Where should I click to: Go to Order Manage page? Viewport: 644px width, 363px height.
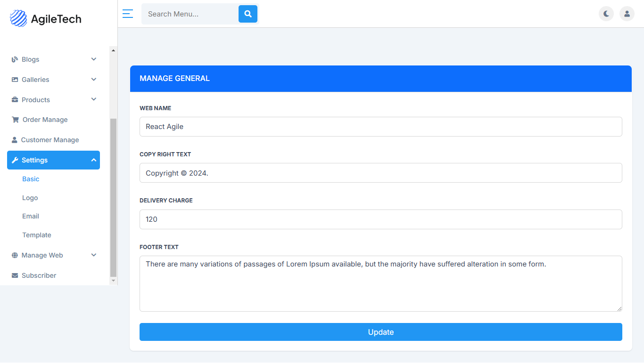coord(53,120)
